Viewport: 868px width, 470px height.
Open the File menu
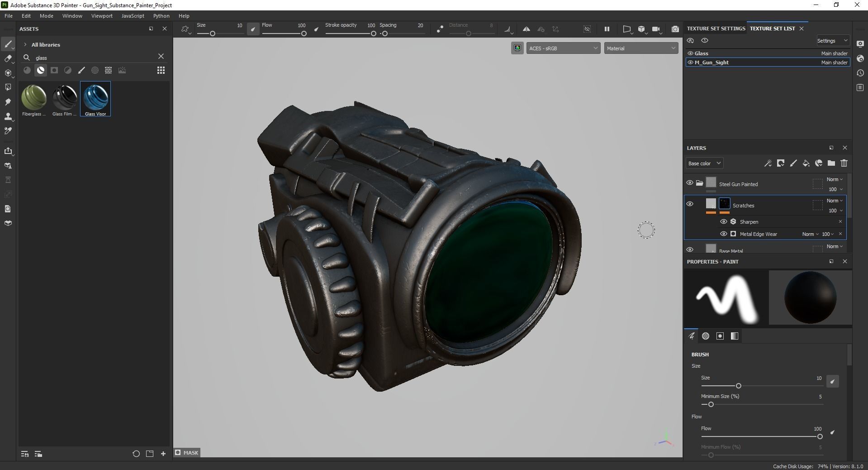[x=9, y=16]
